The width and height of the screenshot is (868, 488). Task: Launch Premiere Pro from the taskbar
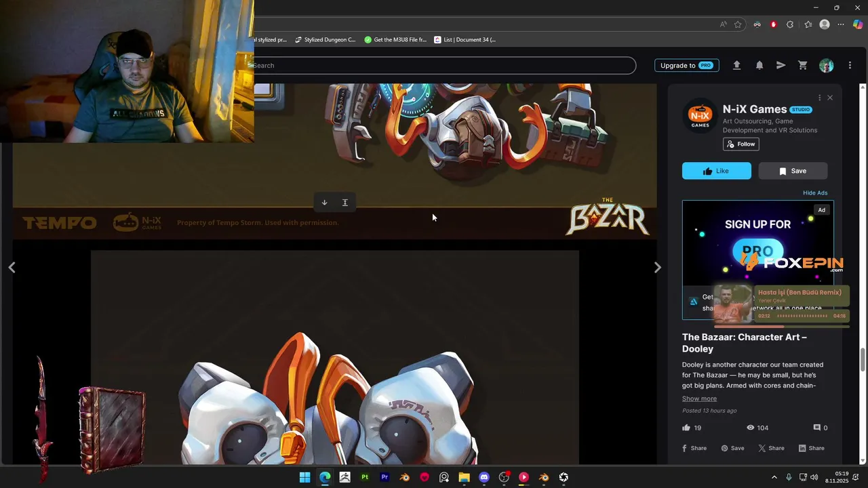[384, 477]
